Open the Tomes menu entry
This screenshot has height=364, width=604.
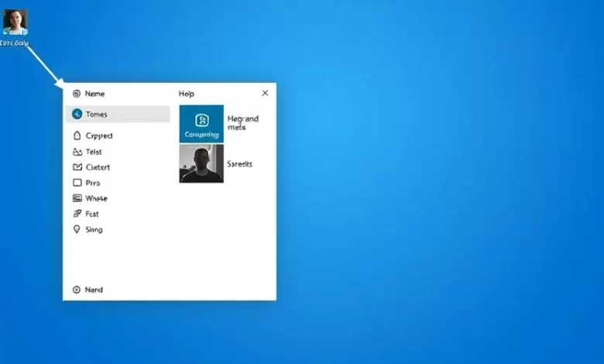point(118,114)
